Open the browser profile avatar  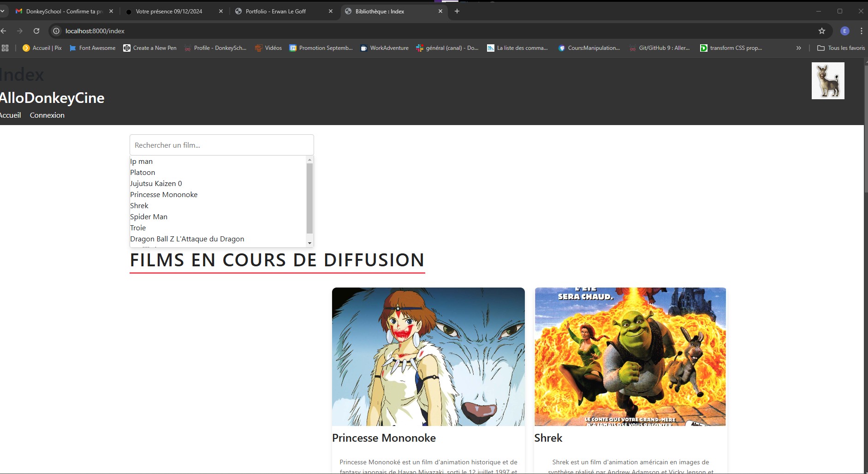click(x=844, y=31)
